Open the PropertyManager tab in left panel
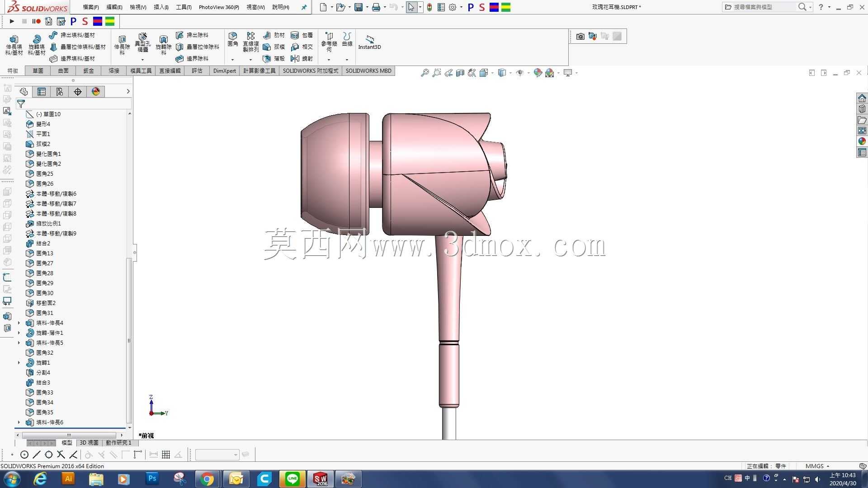Viewport: 868px width, 488px height. point(42,92)
